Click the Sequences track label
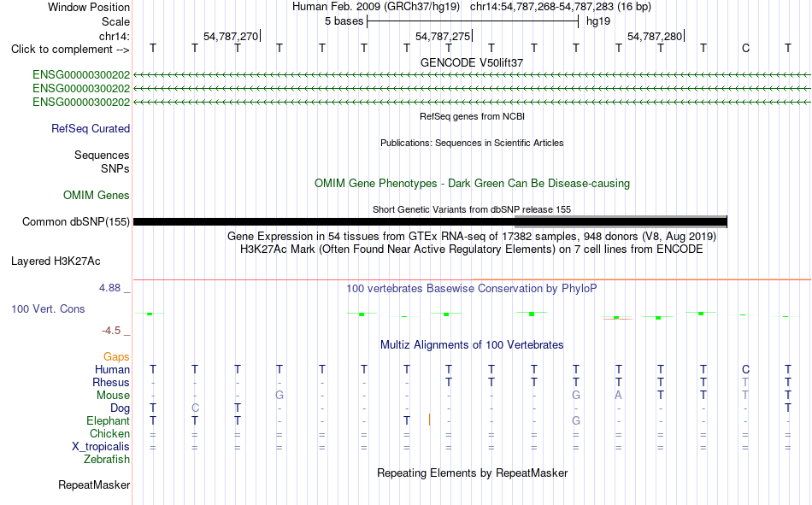812x505 pixels. pyautogui.click(x=102, y=155)
